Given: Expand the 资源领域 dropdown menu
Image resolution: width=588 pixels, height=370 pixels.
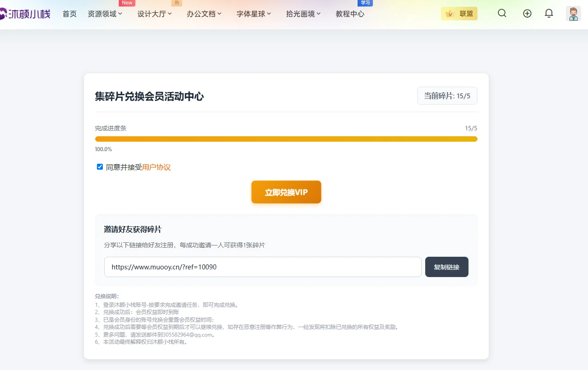Looking at the screenshot, I should point(105,14).
